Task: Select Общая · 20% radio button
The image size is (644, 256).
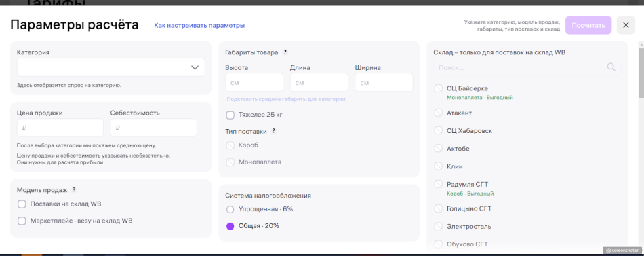Action: [230, 226]
